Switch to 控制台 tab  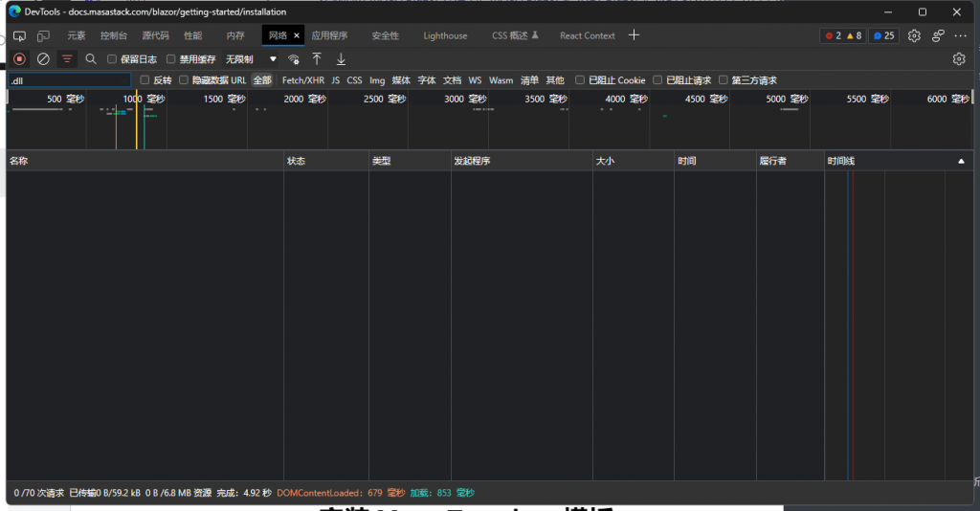coord(113,35)
